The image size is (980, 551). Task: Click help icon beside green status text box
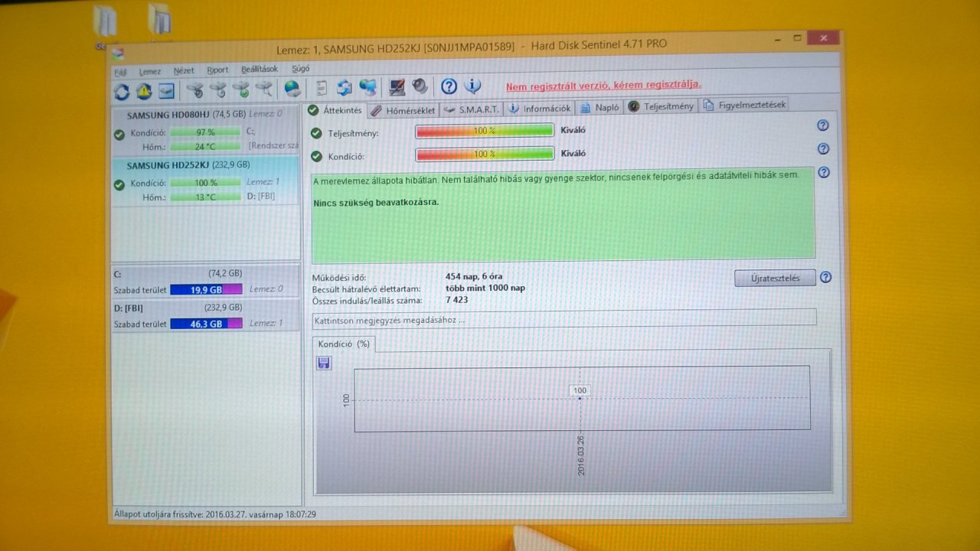[x=824, y=173]
